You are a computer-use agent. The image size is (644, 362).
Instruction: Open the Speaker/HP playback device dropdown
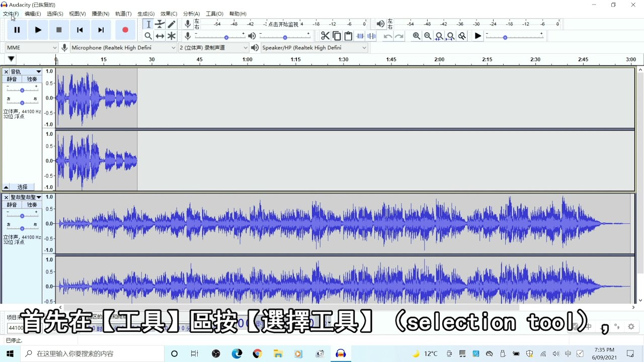pyautogui.click(x=314, y=47)
